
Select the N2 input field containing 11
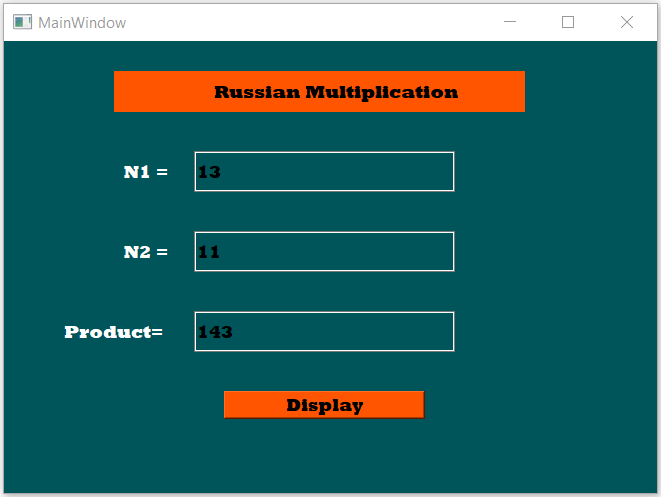(x=324, y=252)
